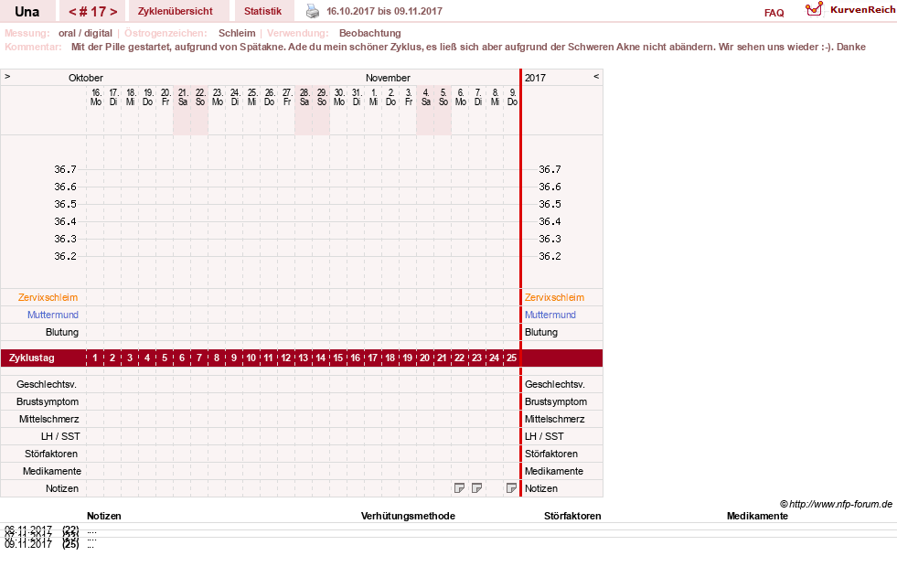Click the Beobachtung Verwendung value
The height and width of the screenshot is (588, 897).
[370, 33]
